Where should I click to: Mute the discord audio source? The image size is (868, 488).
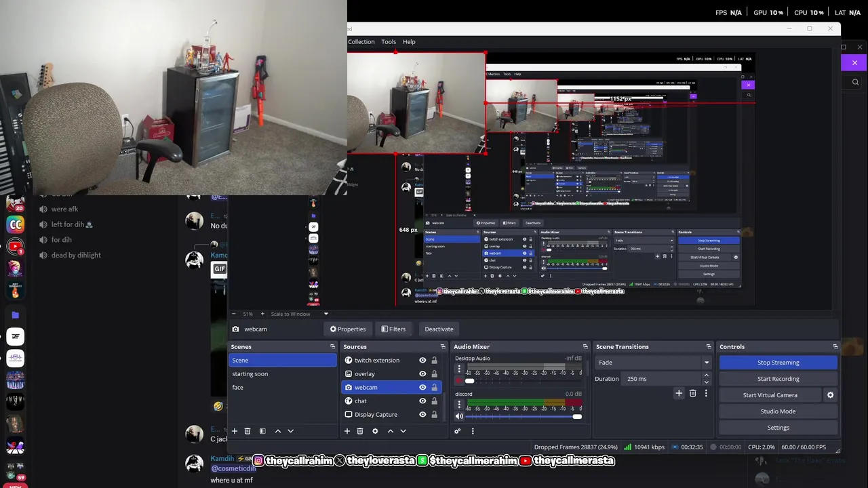pos(459,416)
